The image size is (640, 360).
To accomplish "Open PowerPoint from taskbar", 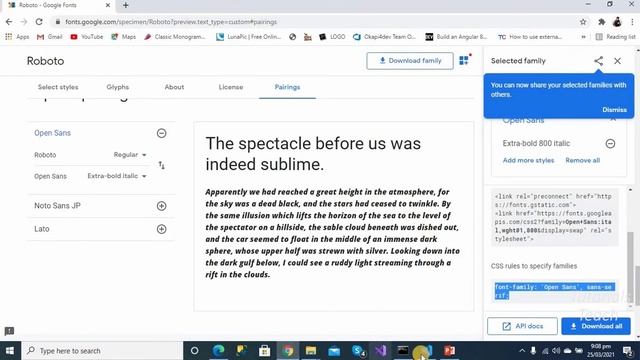I will coord(449,351).
